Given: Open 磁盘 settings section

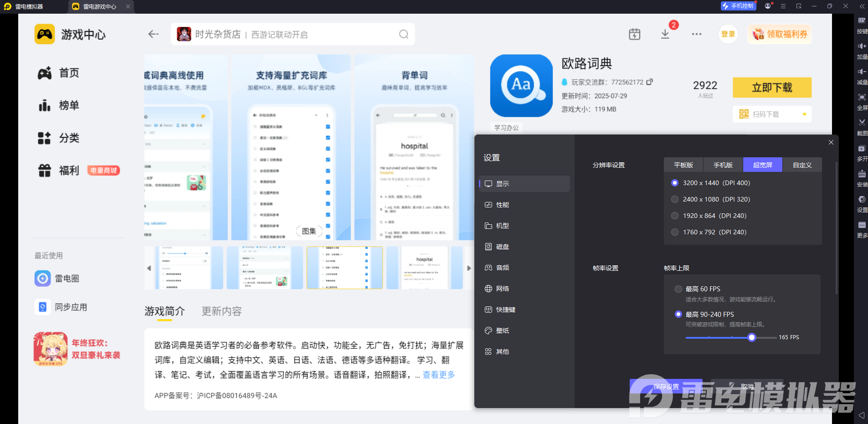Looking at the screenshot, I should click(524, 247).
